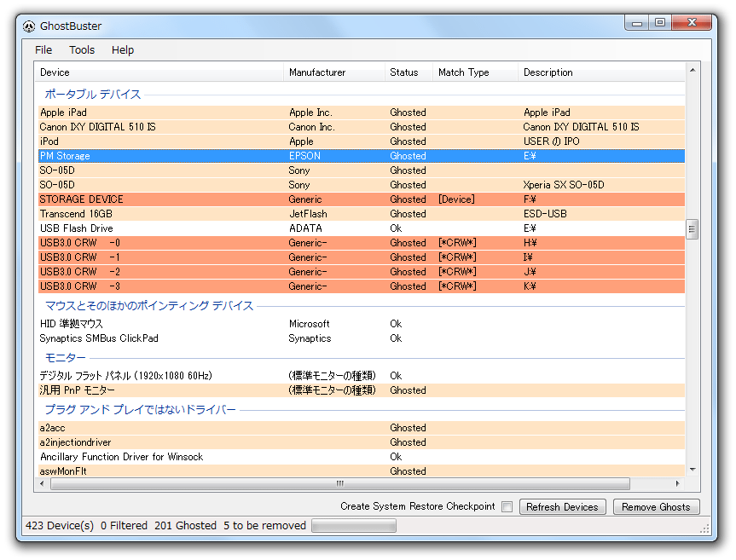Viewport: 736px width, 560px height.
Task: Collapse the プラグ アンド プレイではないドライバー group
Action: coord(141,409)
